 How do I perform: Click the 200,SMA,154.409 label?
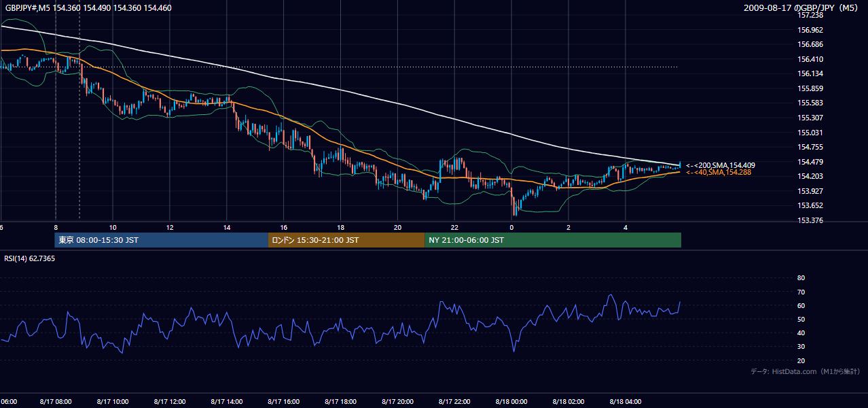click(x=720, y=165)
